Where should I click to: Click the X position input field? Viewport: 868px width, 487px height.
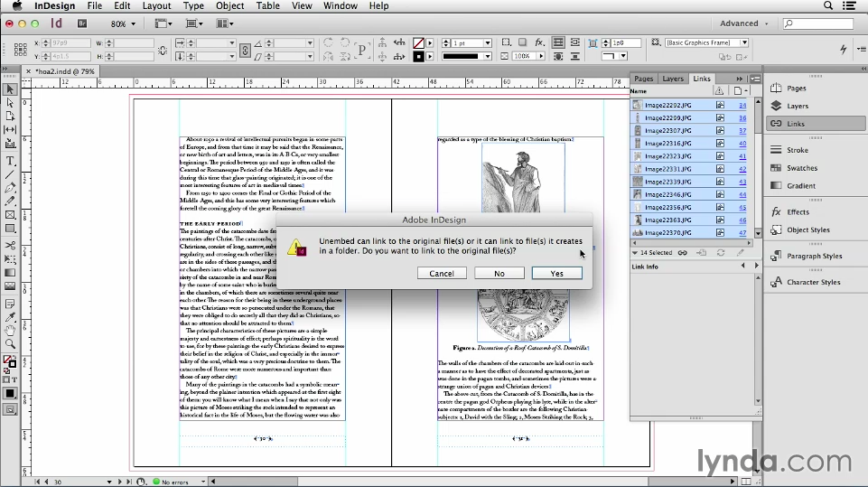click(x=70, y=42)
